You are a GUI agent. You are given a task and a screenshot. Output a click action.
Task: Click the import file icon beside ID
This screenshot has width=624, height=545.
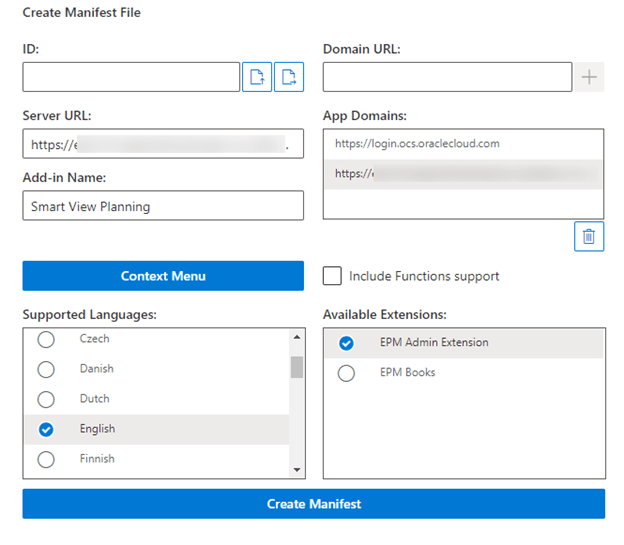(x=256, y=77)
